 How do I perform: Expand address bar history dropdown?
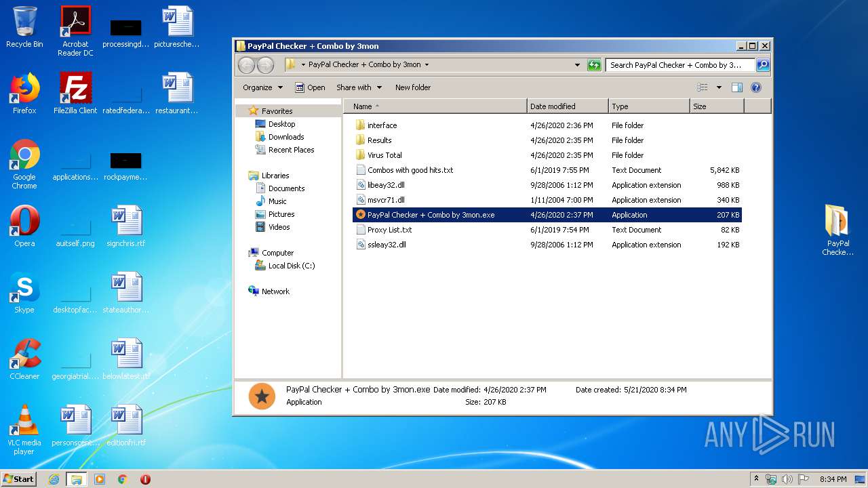(x=577, y=65)
